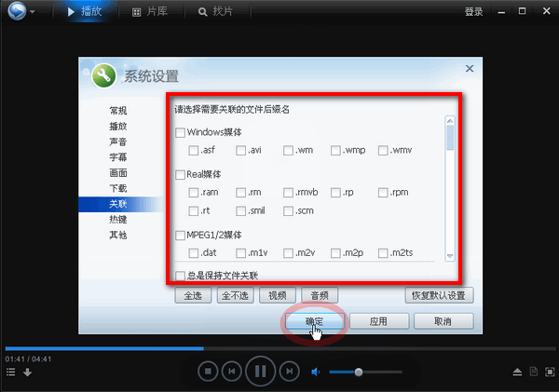Open the player logo main menu
Screen dimensions: 559x392
(17, 10)
